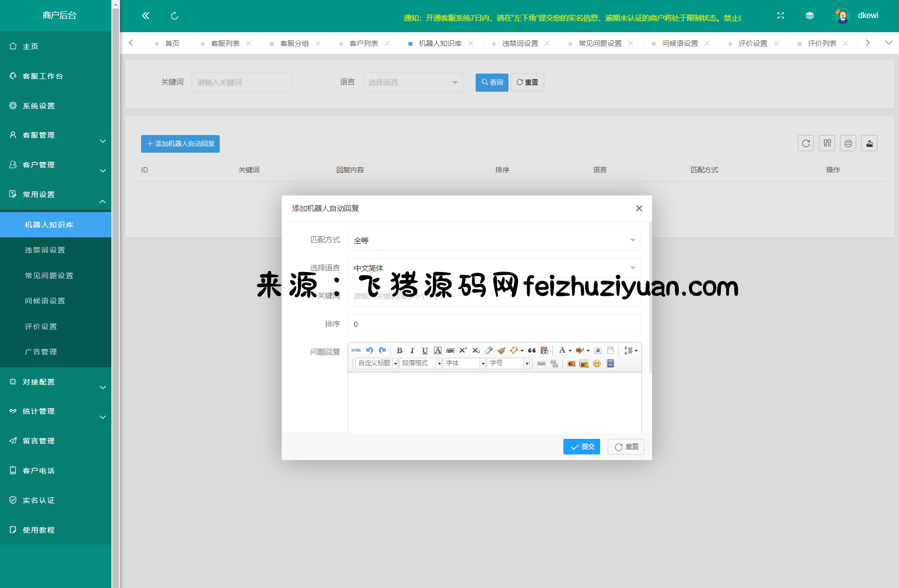Click the 排序 sort order input field
This screenshot has height=588, width=899.
pyautogui.click(x=494, y=324)
